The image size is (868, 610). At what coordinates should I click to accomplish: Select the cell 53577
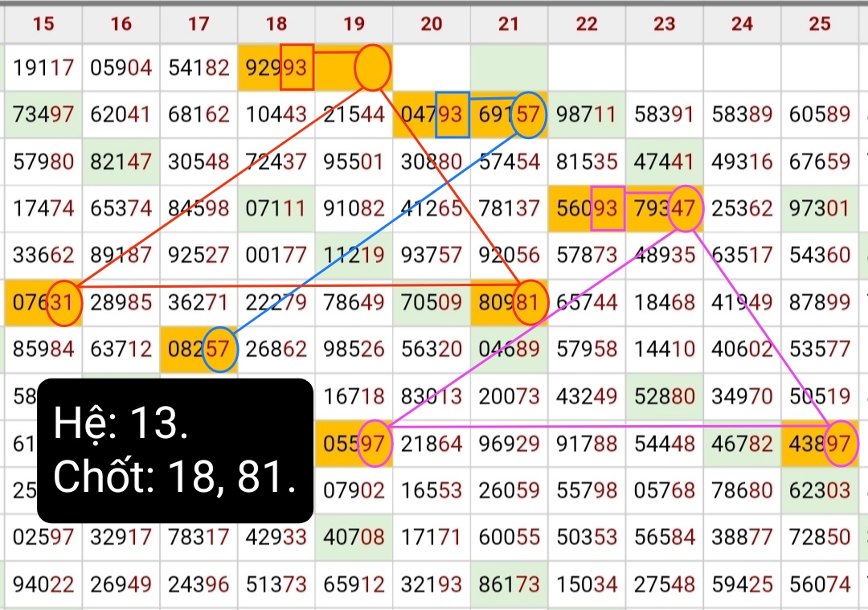[x=820, y=350]
